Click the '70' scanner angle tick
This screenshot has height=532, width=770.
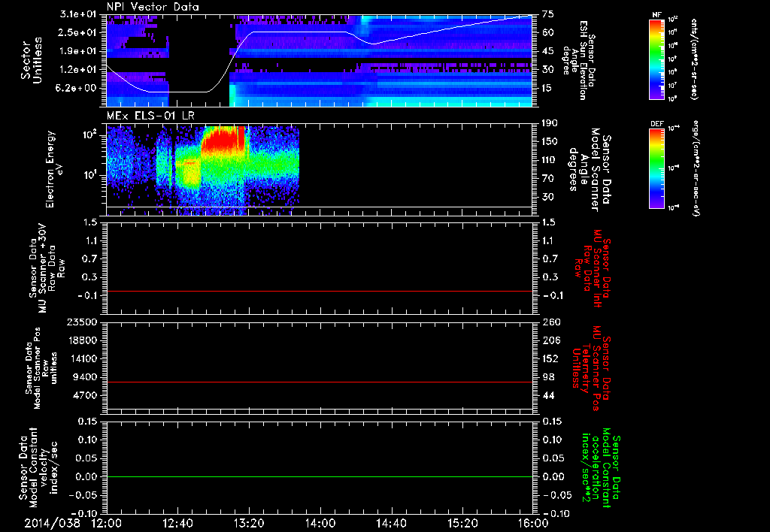(548, 179)
